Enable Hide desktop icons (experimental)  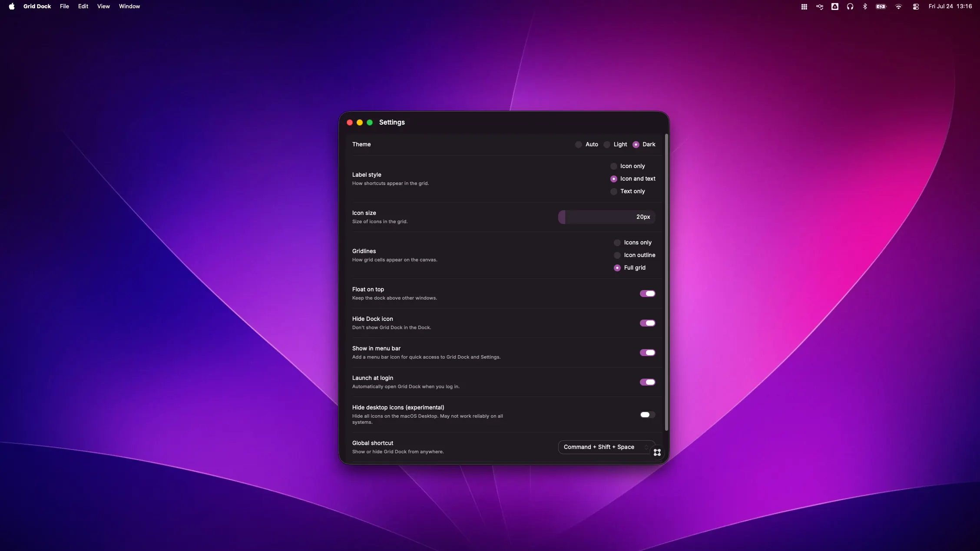click(x=647, y=415)
